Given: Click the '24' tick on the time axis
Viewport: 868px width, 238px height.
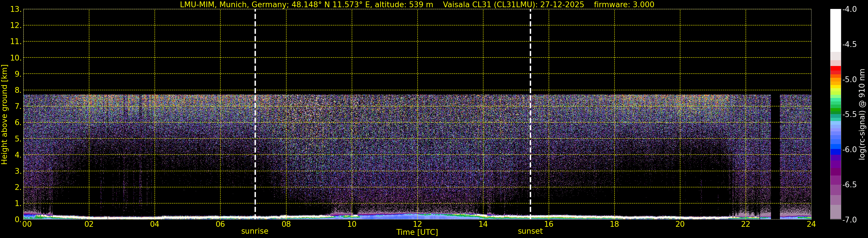Looking at the screenshot, I should pyautogui.click(x=811, y=224).
